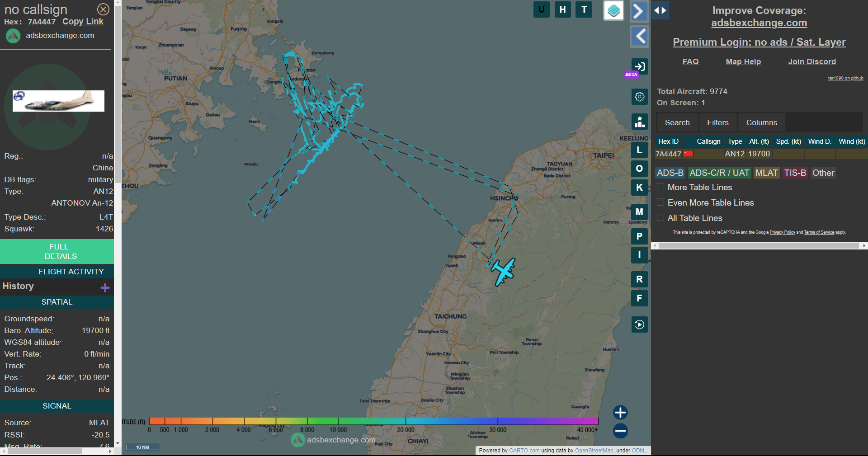The width and height of the screenshot is (868, 456).
Task: Click the right chevron sidebar arrow
Action: coord(639,11)
